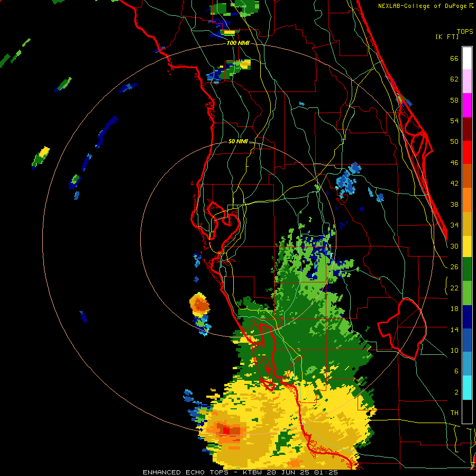
Task: Select the cyan legend band
Action: [467, 388]
